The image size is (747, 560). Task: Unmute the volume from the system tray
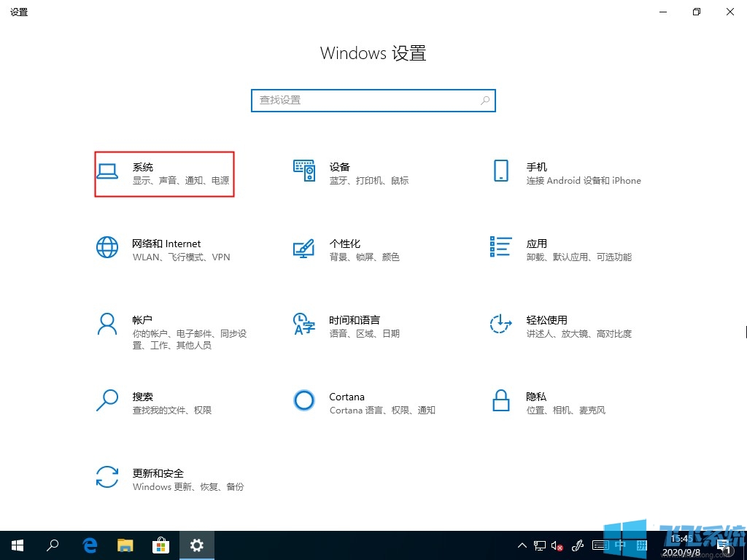click(558, 545)
